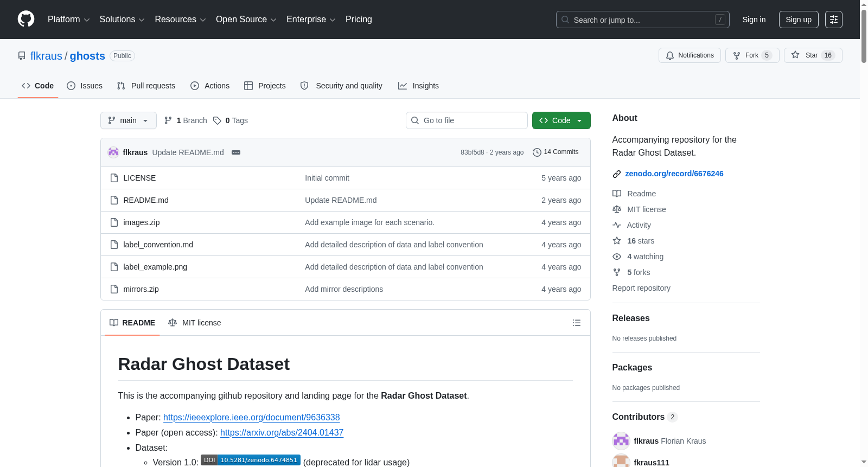Screen dimensions: 868x467
Task: Open the arxiv.org/abs/2404.01437 link
Action: click(282, 433)
